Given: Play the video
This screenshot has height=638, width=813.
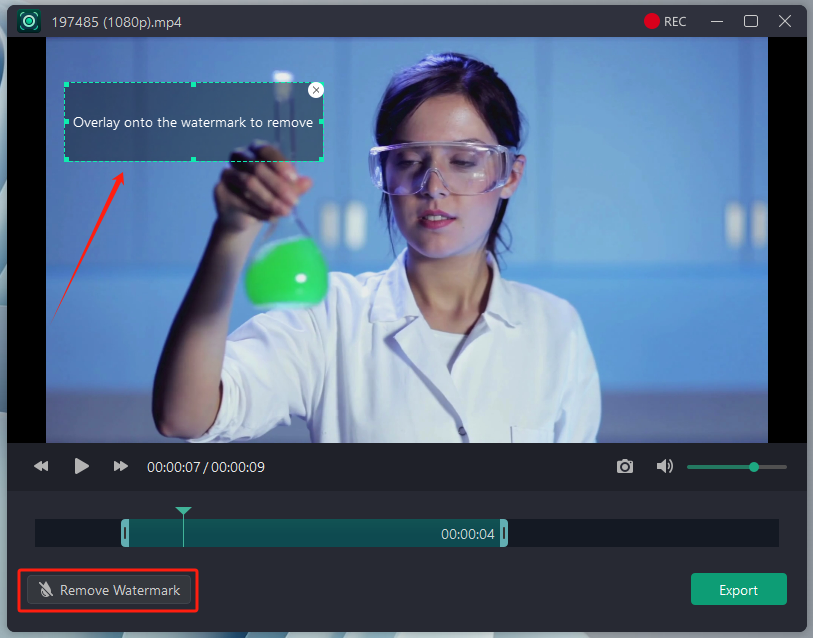Looking at the screenshot, I should pos(81,466).
